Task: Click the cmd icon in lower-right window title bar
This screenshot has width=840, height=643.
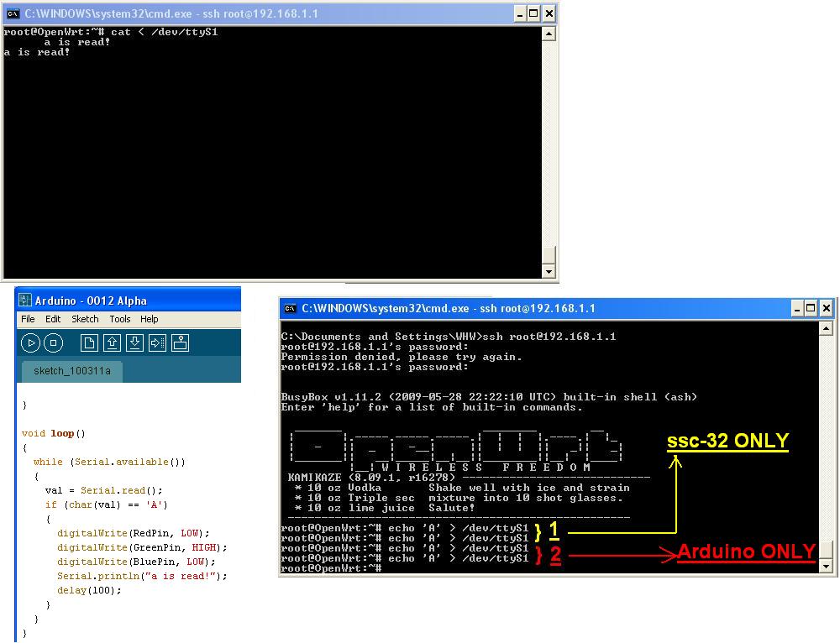Action: click(291, 308)
